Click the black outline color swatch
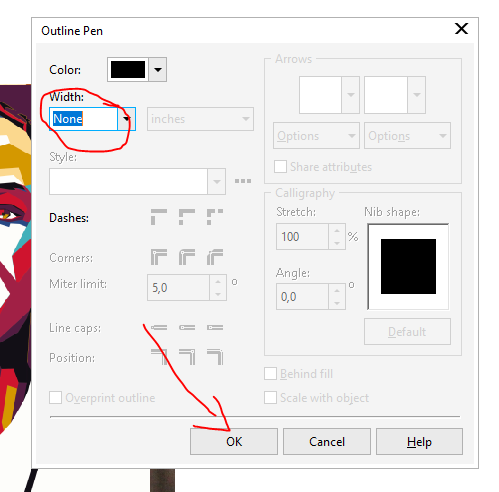499x492 pixels. pyautogui.click(x=128, y=70)
